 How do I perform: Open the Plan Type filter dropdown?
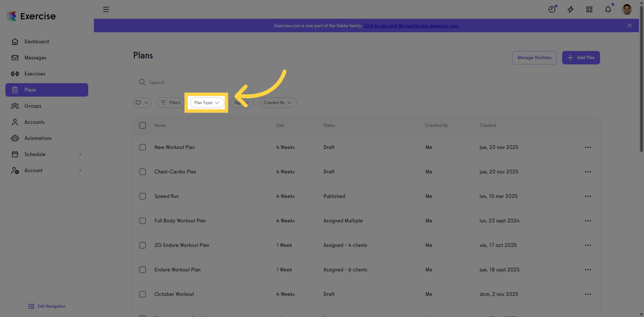[206, 102]
